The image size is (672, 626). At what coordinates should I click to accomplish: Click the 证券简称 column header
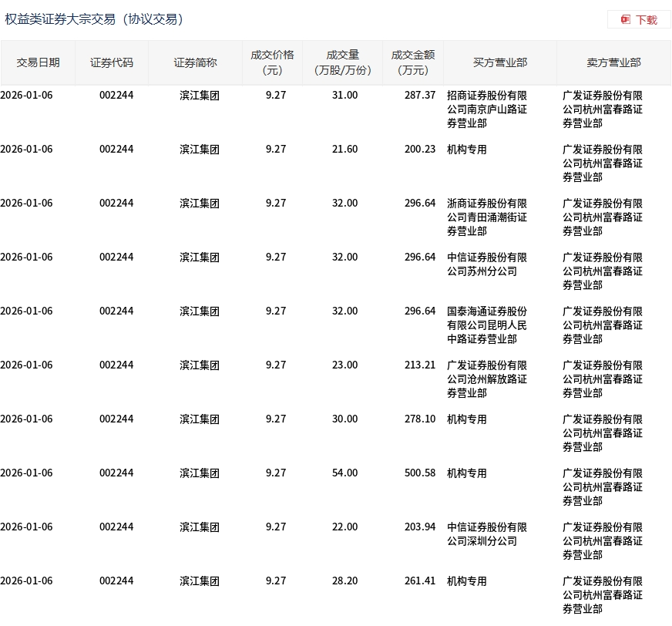(196, 62)
